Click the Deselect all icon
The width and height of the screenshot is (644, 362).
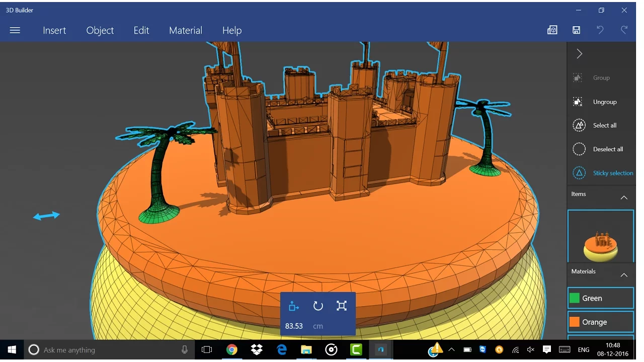[579, 149]
